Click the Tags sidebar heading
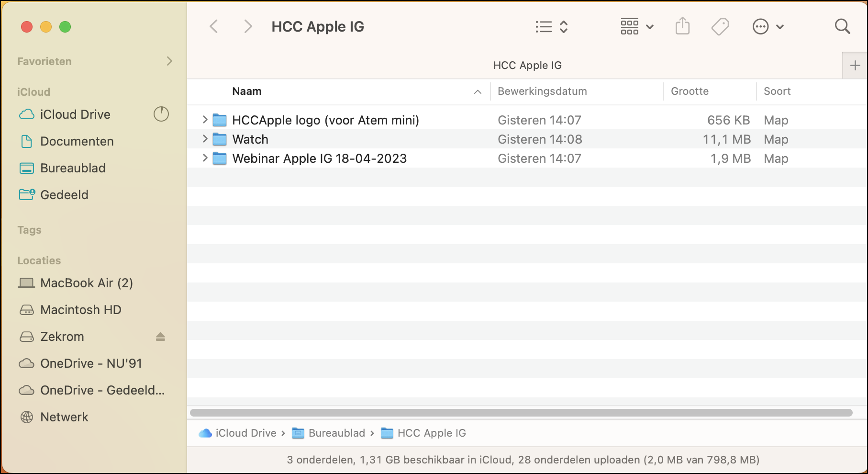 [x=30, y=230]
